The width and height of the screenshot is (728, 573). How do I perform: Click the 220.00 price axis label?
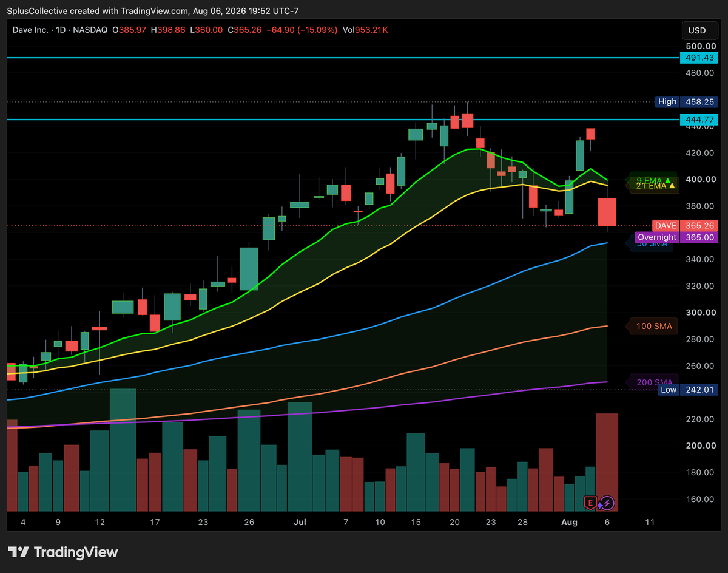pyautogui.click(x=700, y=419)
